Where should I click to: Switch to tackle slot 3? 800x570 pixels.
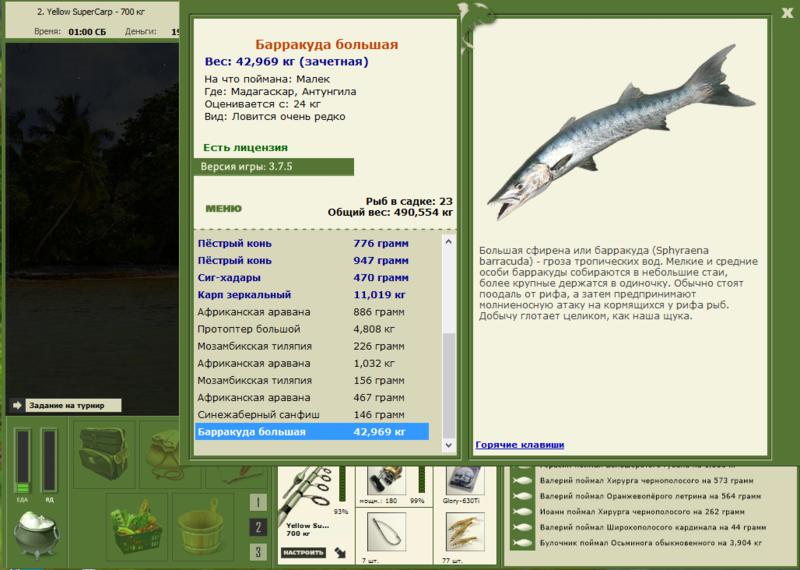click(x=258, y=552)
